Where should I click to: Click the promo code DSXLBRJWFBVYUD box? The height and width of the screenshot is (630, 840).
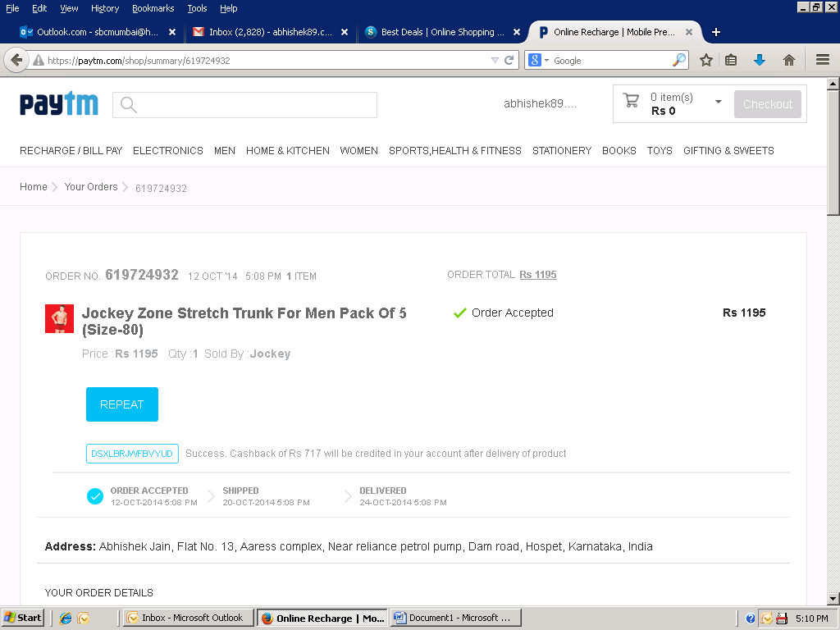point(132,454)
